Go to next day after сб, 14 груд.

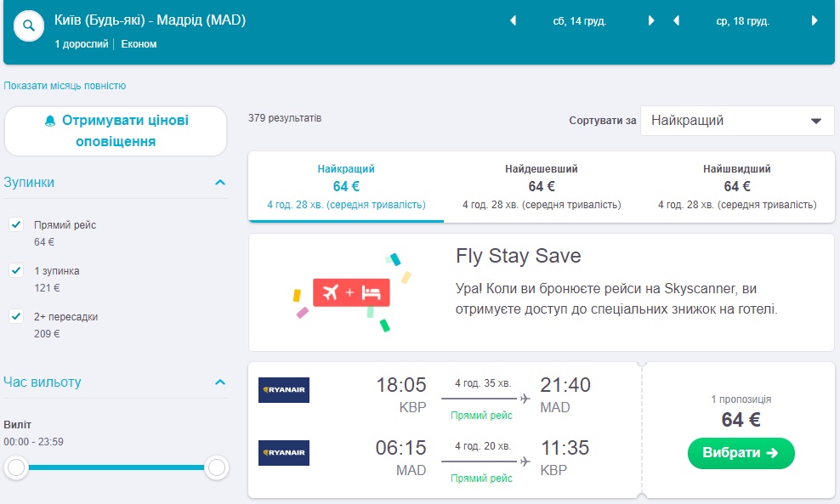(x=651, y=21)
